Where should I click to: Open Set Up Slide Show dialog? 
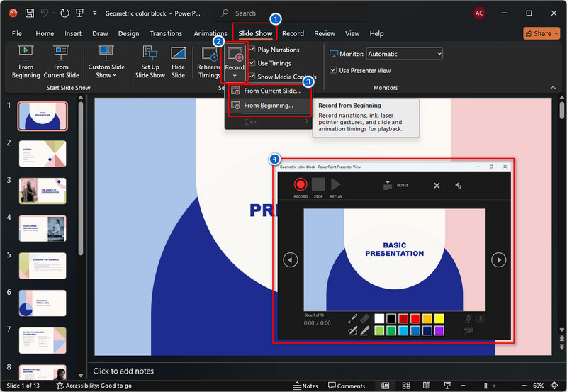point(150,62)
